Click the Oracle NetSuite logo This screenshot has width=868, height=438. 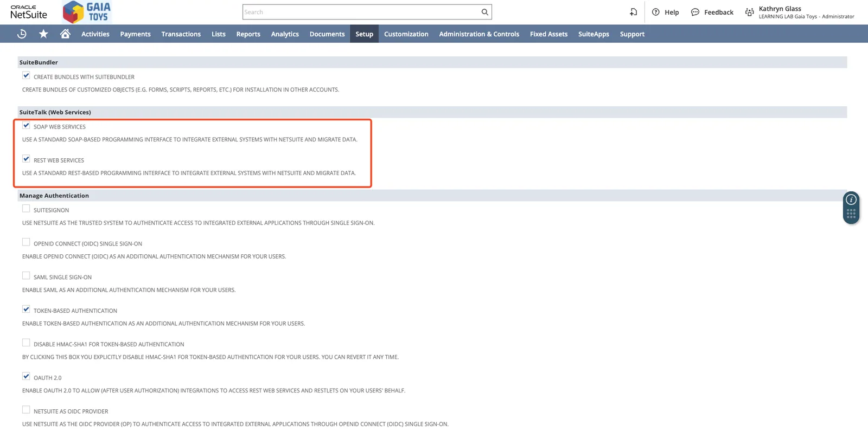[29, 12]
